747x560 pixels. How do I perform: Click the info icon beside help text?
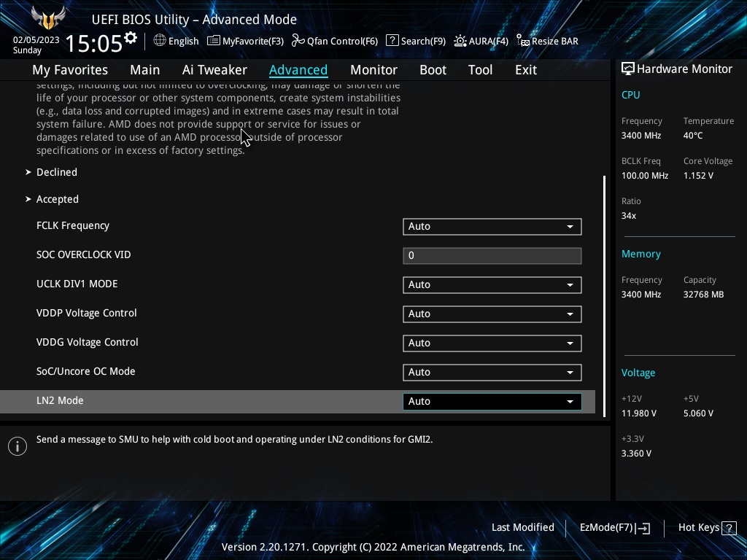coord(18,446)
